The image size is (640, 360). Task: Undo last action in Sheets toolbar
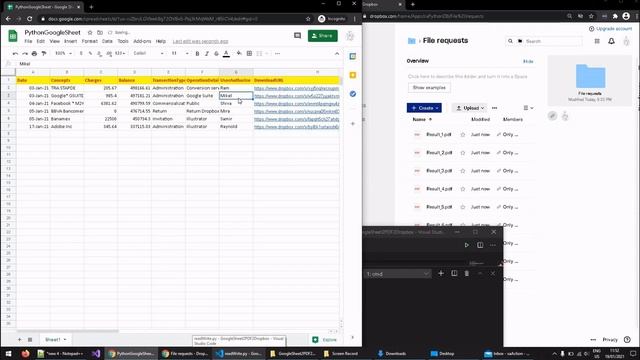15,53
